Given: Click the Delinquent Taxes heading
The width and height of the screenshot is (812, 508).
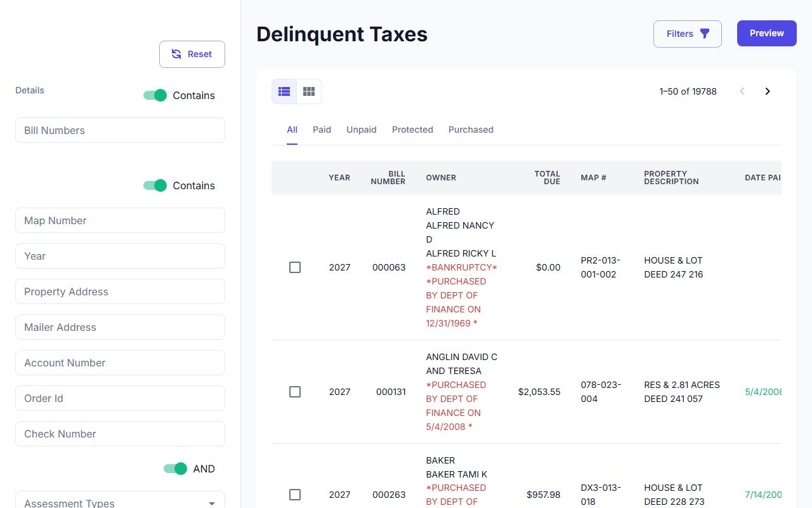Looking at the screenshot, I should (x=342, y=34).
